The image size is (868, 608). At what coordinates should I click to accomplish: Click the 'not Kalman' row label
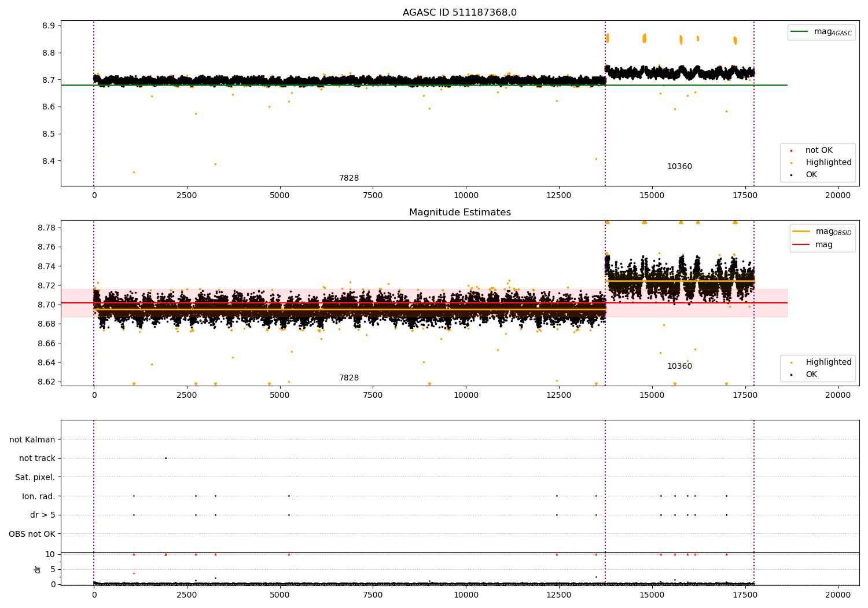tap(32, 440)
